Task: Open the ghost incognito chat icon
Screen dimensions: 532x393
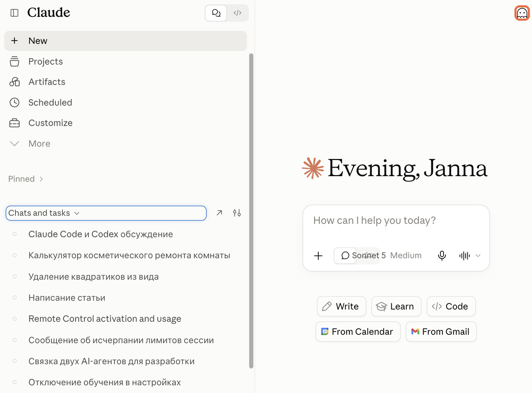Action: [522, 13]
